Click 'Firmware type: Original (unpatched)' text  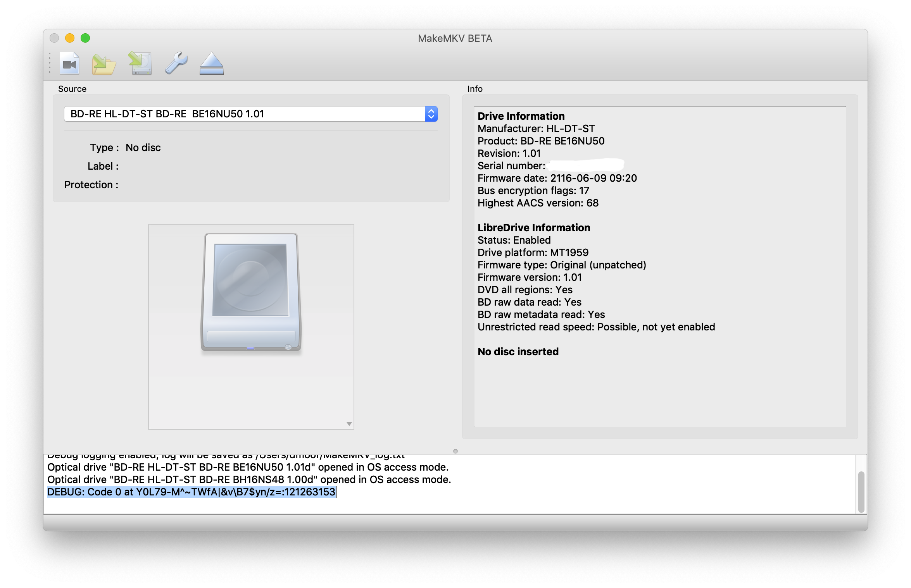click(562, 265)
